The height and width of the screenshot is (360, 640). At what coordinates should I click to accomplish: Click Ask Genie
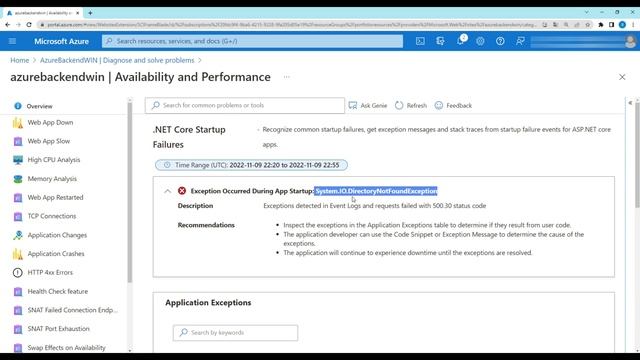[368, 105]
